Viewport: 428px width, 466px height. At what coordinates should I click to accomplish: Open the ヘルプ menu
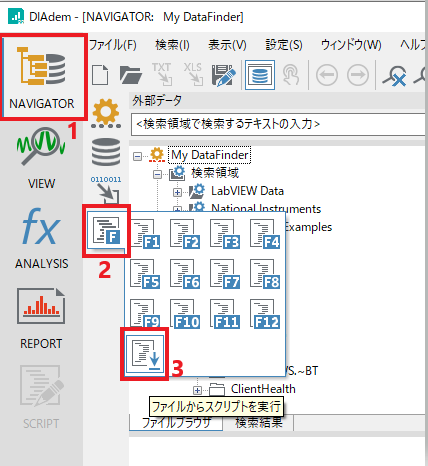(414, 45)
